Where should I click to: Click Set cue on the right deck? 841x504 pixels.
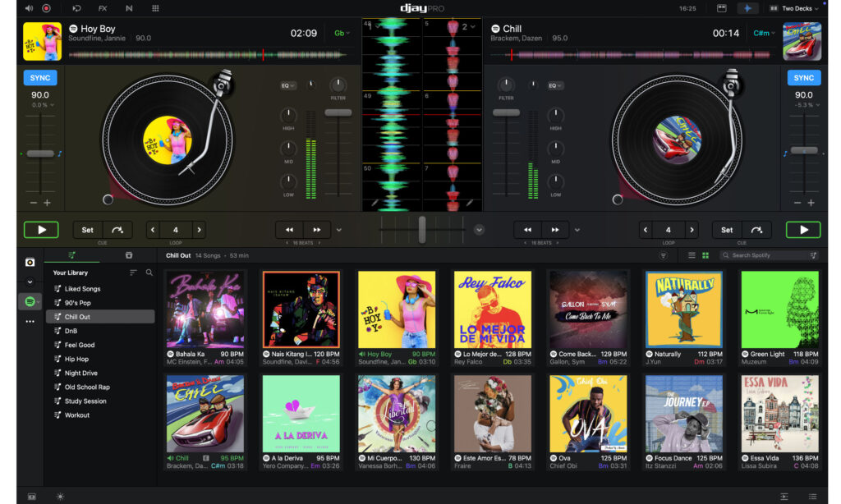[x=727, y=230]
